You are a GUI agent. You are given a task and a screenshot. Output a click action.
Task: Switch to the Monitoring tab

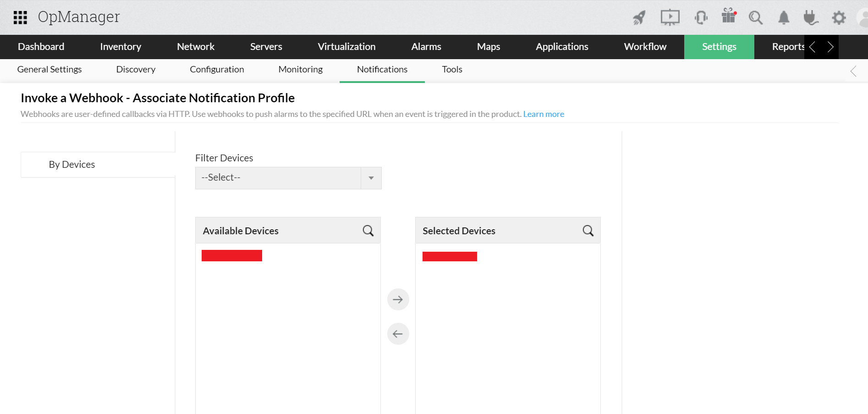pyautogui.click(x=300, y=70)
